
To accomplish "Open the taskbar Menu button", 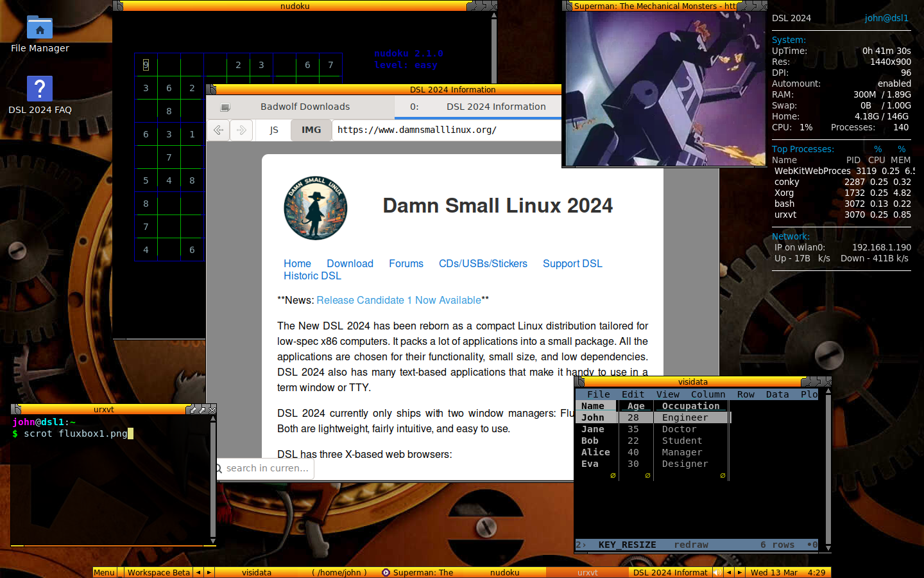I will click(x=104, y=572).
